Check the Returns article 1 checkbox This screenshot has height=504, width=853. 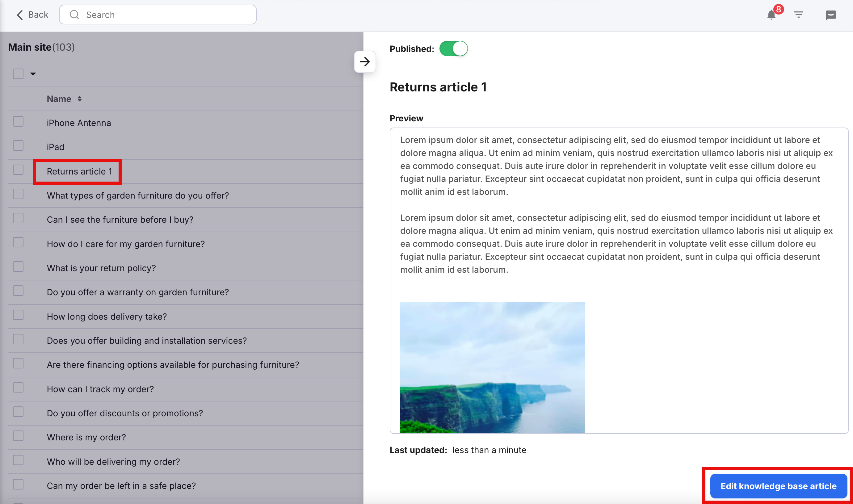(18, 170)
